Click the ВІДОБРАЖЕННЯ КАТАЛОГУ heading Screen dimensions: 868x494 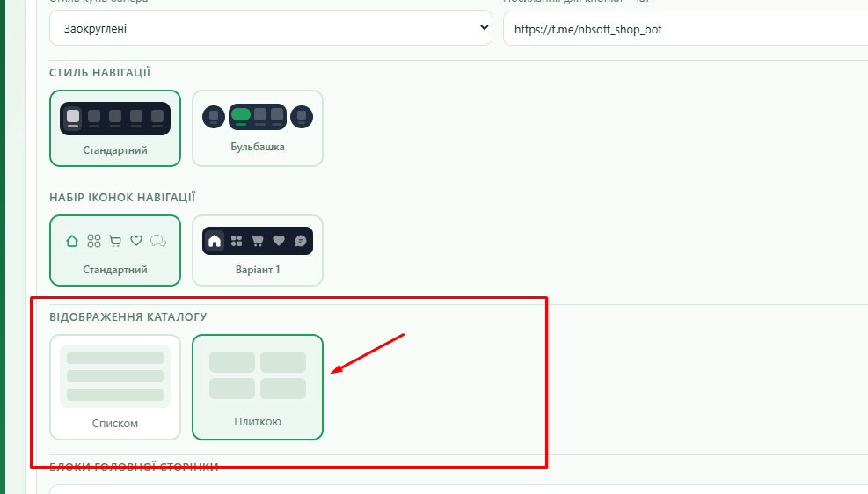tap(128, 317)
